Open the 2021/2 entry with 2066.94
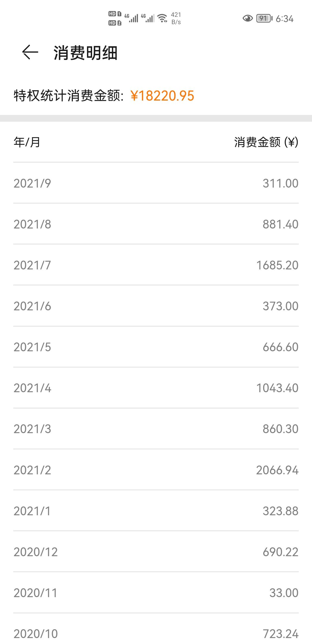The image size is (312, 644). pos(156,470)
